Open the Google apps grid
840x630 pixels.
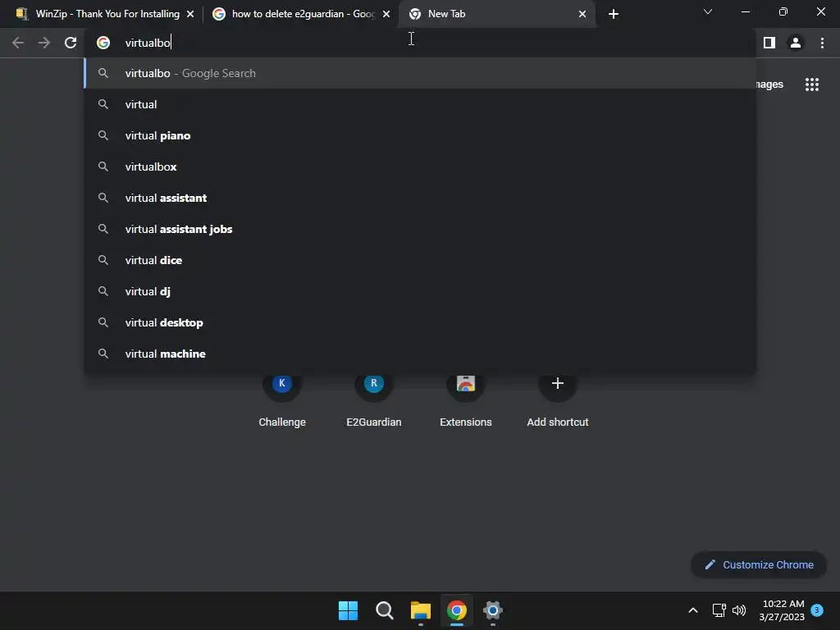point(812,84)
